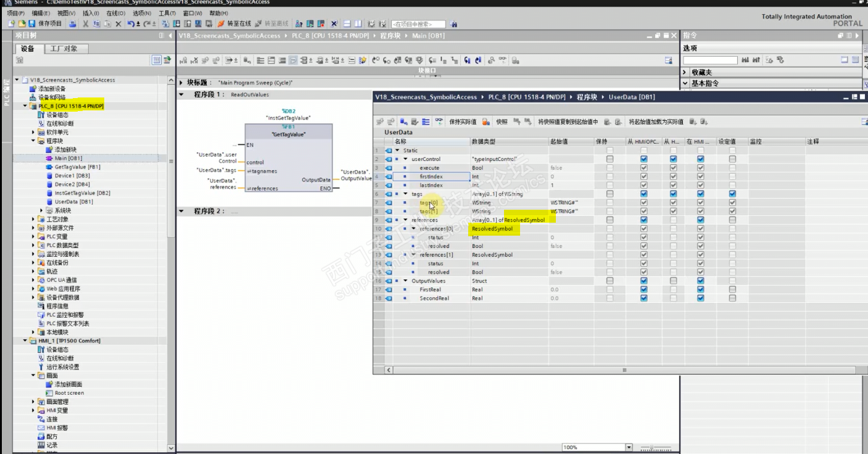Open the 在线(O) menu
This screenshot has width=868, height=454.
[x=115, y=13]
